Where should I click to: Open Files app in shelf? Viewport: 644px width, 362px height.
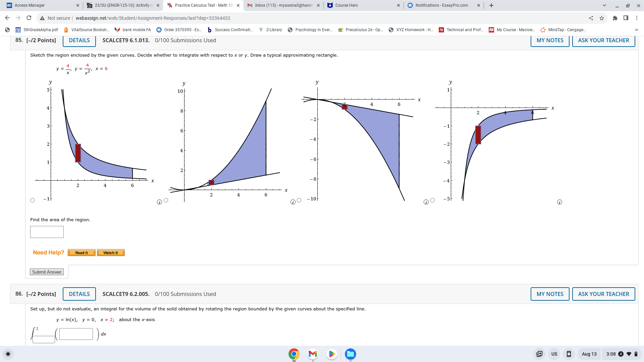(351, 354)
